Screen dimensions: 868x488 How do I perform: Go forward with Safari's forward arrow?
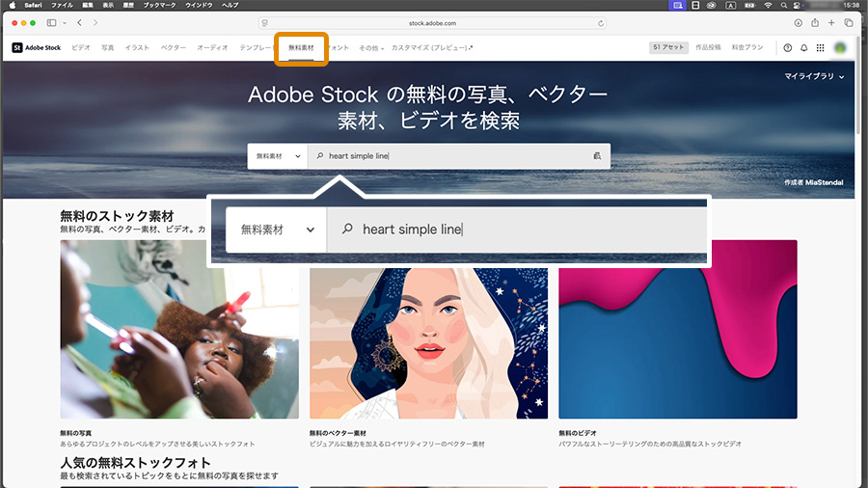click(95, 23)
